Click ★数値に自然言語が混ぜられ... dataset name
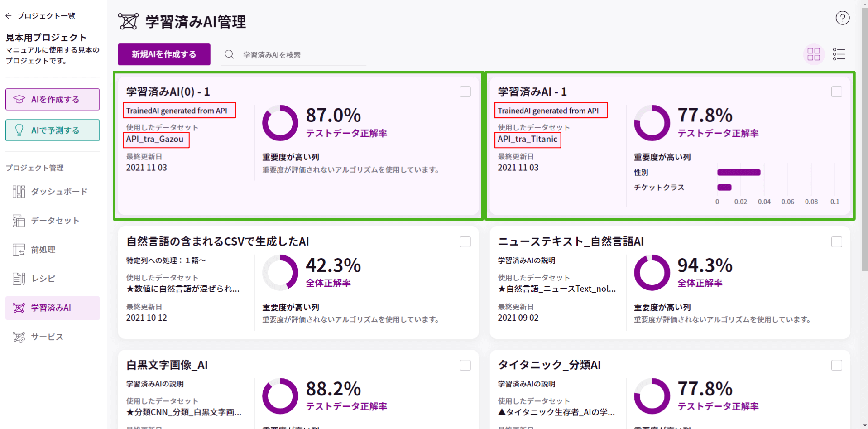Image resolution: width=868 pixels, height=429 pixels. (x=183, y=289)
